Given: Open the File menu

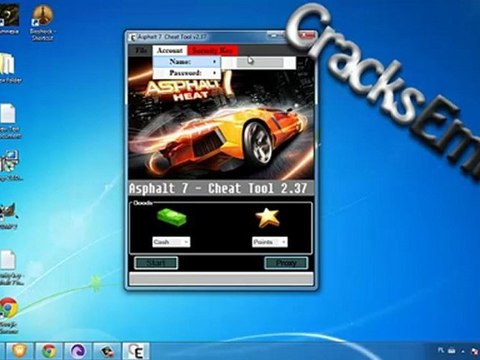Looking at the screenshot, I should coord(141,50).
